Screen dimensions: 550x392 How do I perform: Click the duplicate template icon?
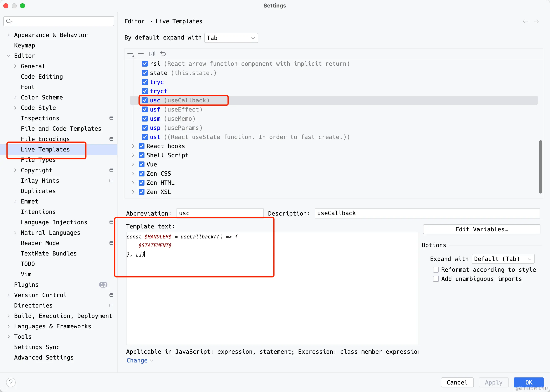tap(152, 54)
